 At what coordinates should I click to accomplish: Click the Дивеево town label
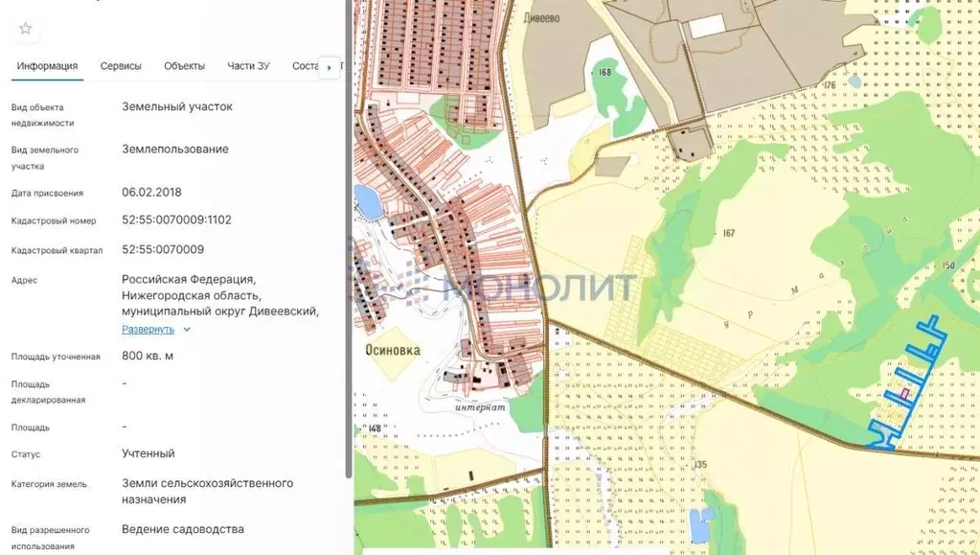pyautogui.click(x=539, y=16)
